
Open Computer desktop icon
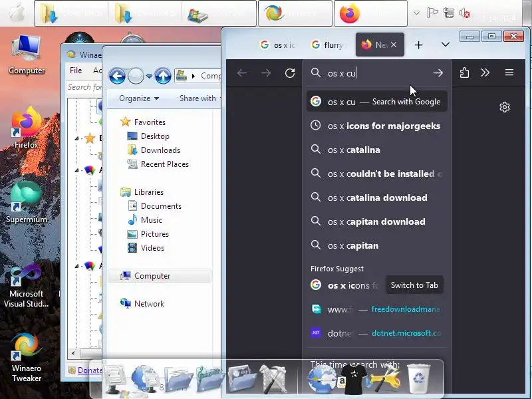27,55
